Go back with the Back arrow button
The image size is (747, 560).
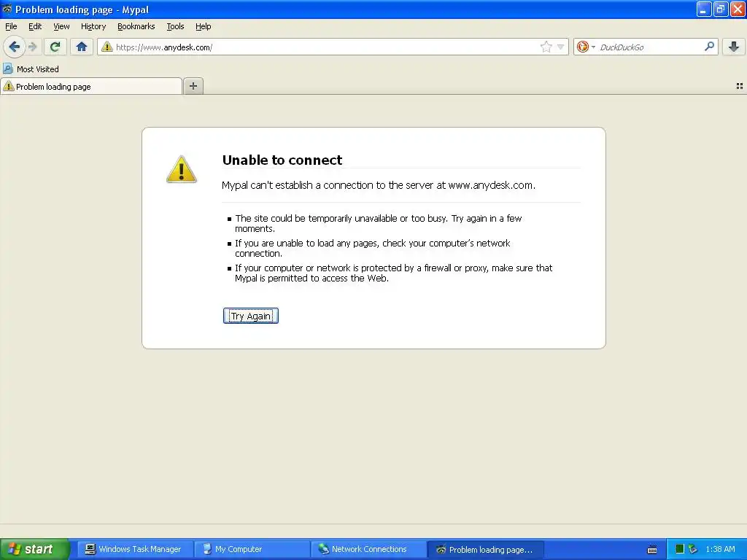click(x=14, y=47)
